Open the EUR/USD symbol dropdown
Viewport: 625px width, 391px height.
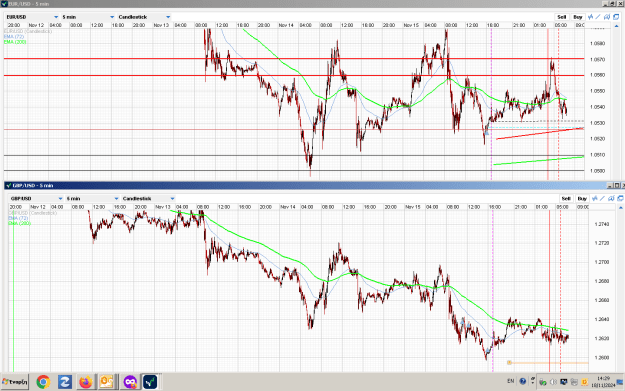coord(32,17)
